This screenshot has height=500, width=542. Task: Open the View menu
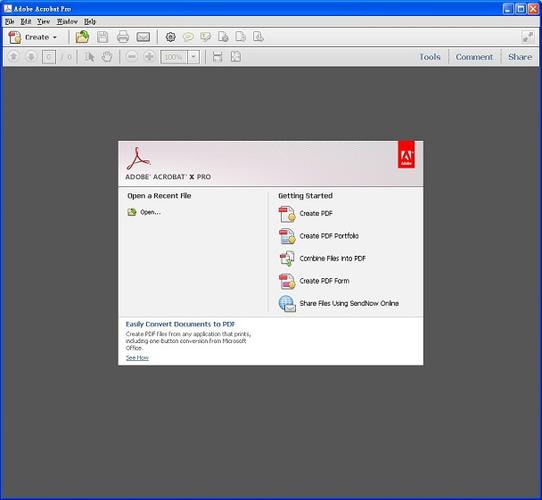44,21
